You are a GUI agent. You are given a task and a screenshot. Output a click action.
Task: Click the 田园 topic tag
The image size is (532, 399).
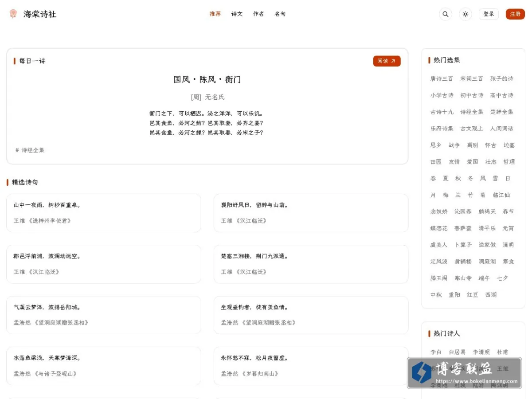click(x=436, y=162)
